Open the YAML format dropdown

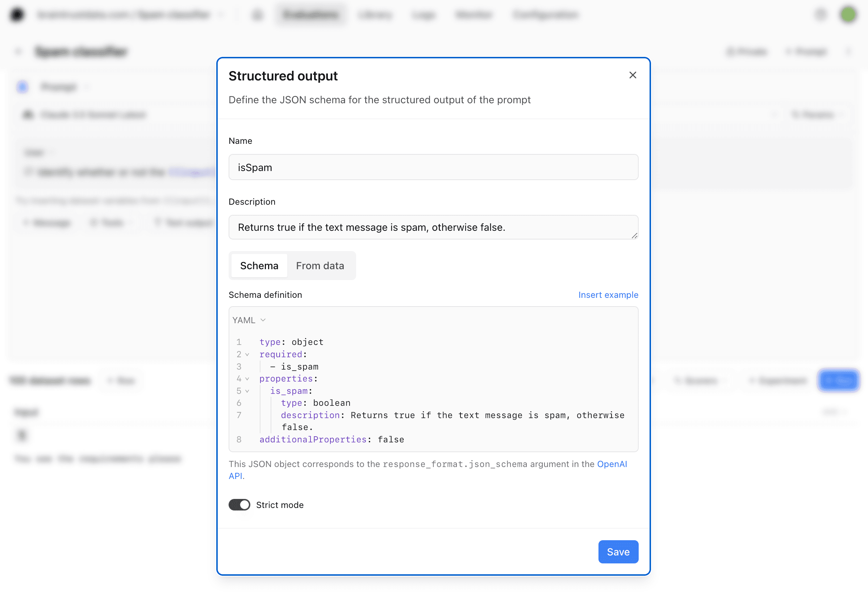pos(249,320)
